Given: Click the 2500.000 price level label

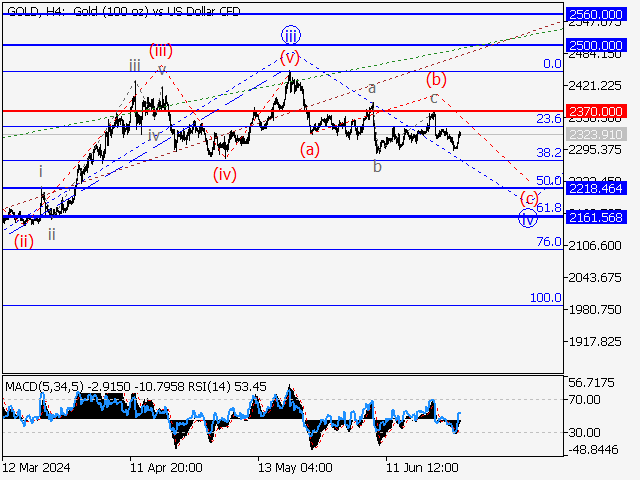Looking at the screenshot, I should [595, 46].
